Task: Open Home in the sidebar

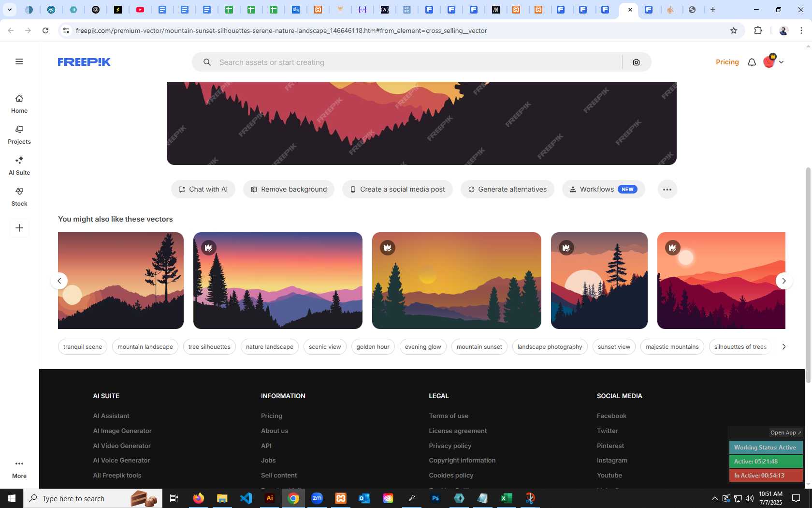Action: (19, 104)
